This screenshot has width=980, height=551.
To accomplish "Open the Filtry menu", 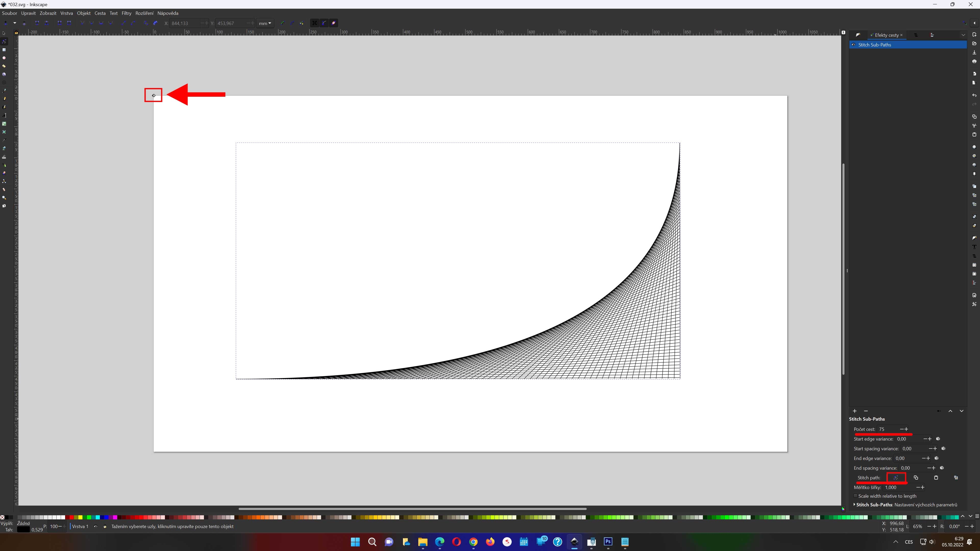I will pyautogui.click(x=126, y=13).
